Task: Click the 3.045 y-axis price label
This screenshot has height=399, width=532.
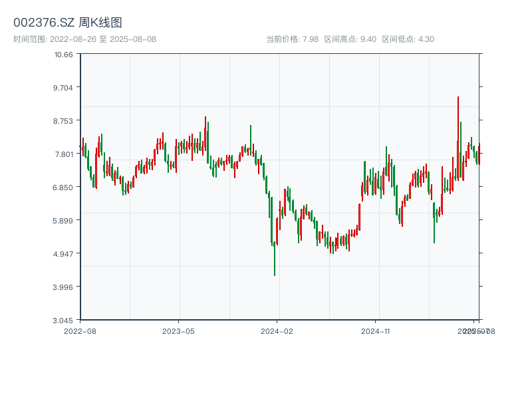Action: coord(63,321)
